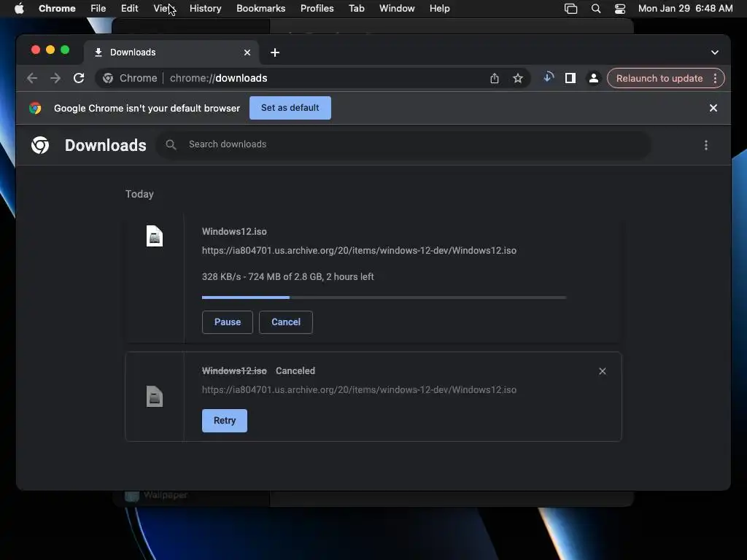Share this page icon
Image resolution: width=747 pixels, height=560 pixels.
495,78
